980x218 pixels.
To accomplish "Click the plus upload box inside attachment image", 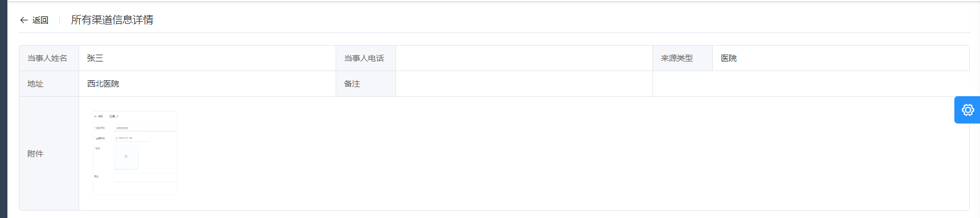I will point(126,157).
